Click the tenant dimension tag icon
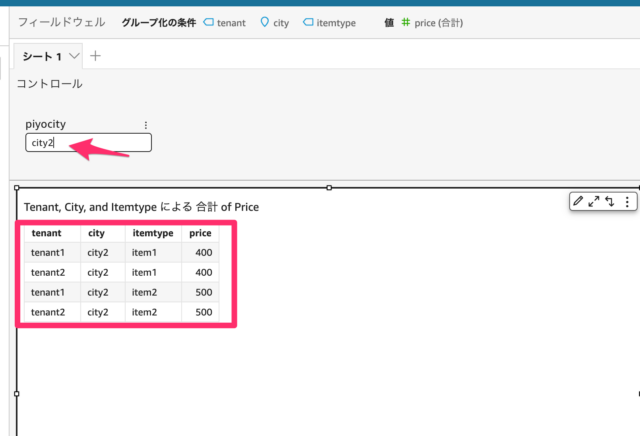This screenshot has width=640, height=436. [209, 22]
